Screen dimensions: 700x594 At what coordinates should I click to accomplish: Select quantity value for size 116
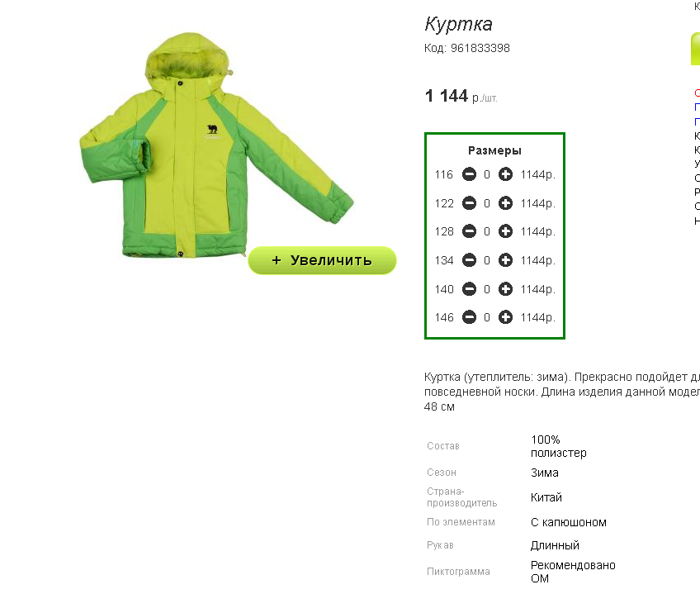(x=487, y=175)
